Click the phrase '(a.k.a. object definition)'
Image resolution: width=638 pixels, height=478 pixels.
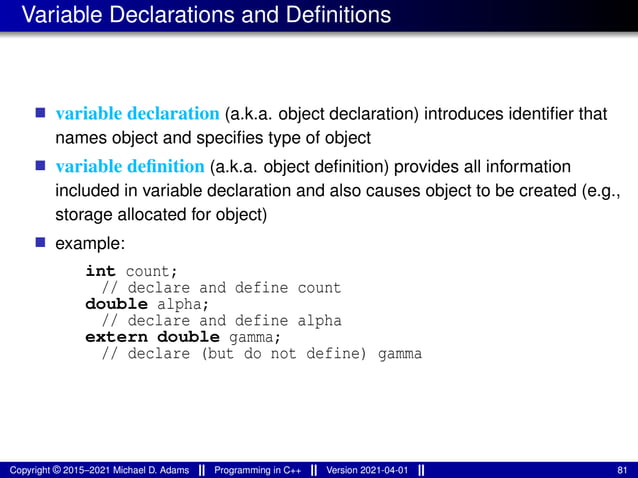tap(299, 167)
